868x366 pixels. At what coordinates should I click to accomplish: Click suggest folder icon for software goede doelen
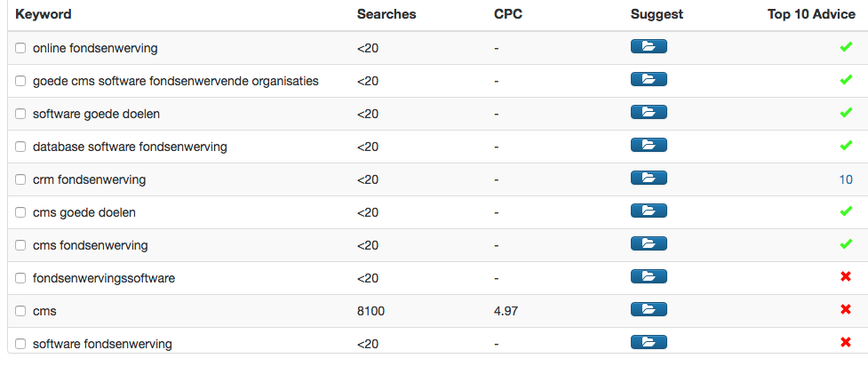point(648,113)
